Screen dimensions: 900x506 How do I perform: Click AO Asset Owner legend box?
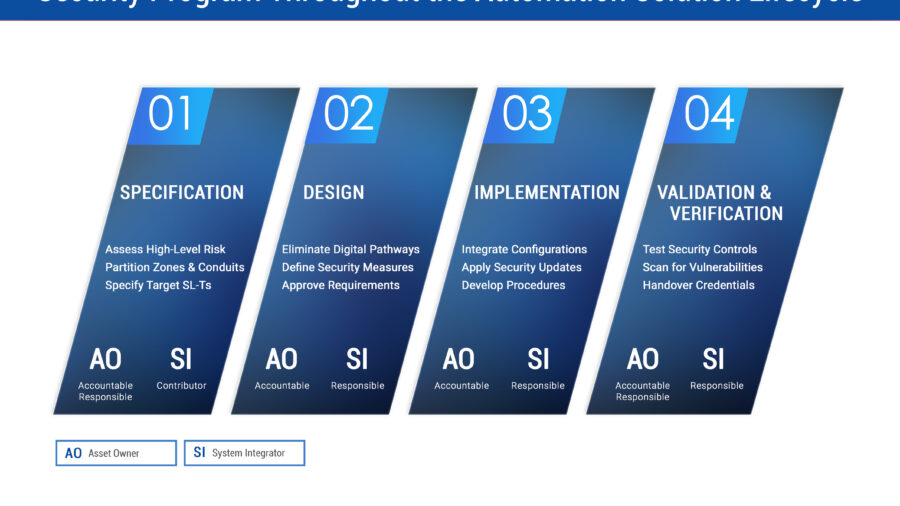coord(115,453)
